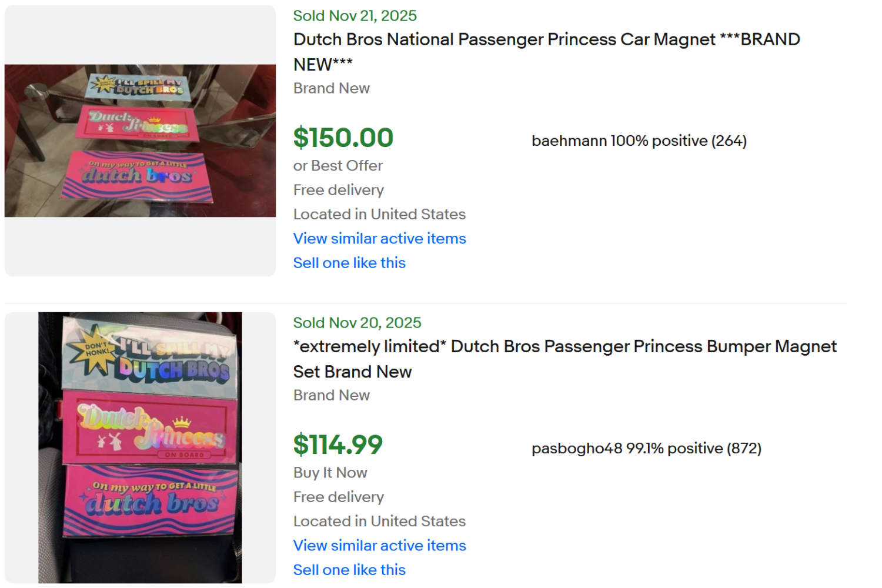
Task: Click the $114.99 sold price
Action: point(338,445)
